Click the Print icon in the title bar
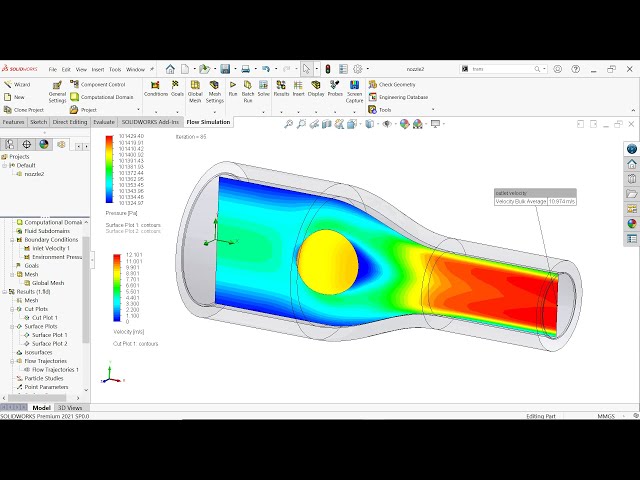 tap(245, 69)
